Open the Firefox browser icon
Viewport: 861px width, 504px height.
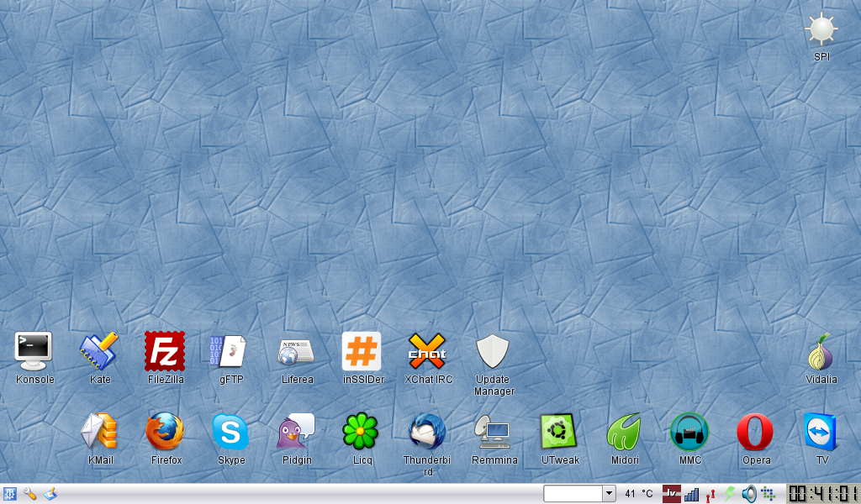(x=165, y=432)
